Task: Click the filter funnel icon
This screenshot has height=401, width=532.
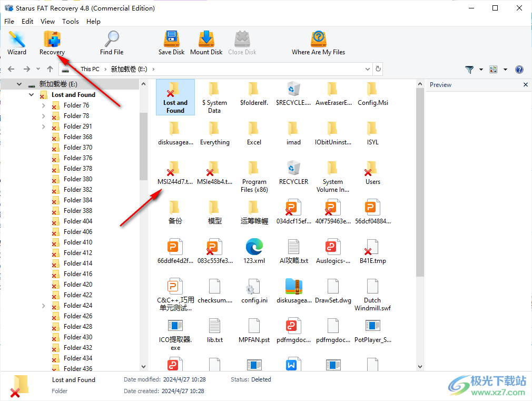Action: coord(469,70)
